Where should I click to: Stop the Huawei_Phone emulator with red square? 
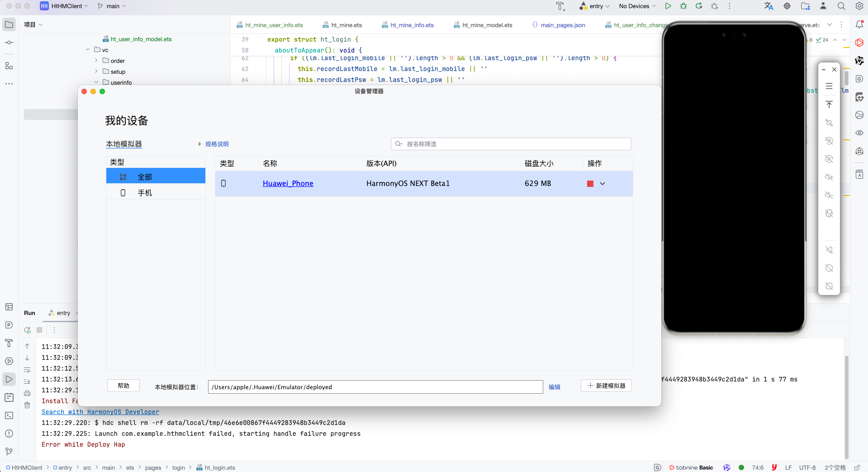590,184
